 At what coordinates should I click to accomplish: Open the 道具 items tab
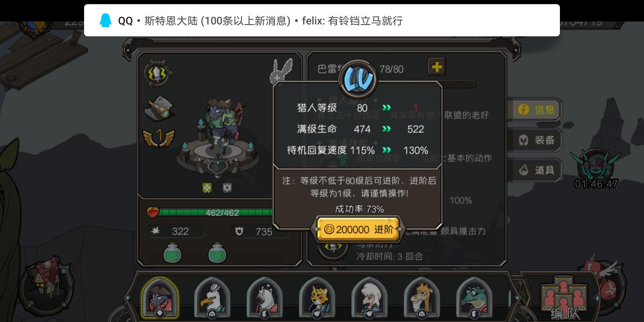(x=535, y=170)
